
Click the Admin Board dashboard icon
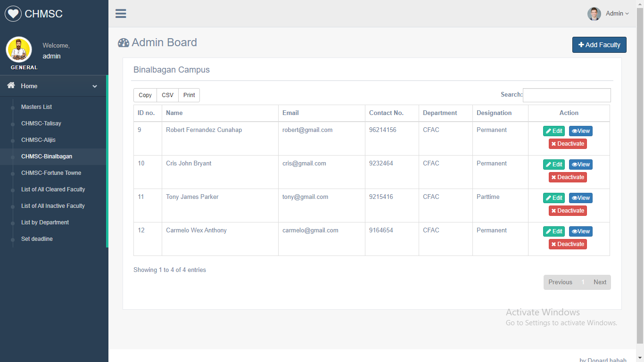tap(123, 42)
